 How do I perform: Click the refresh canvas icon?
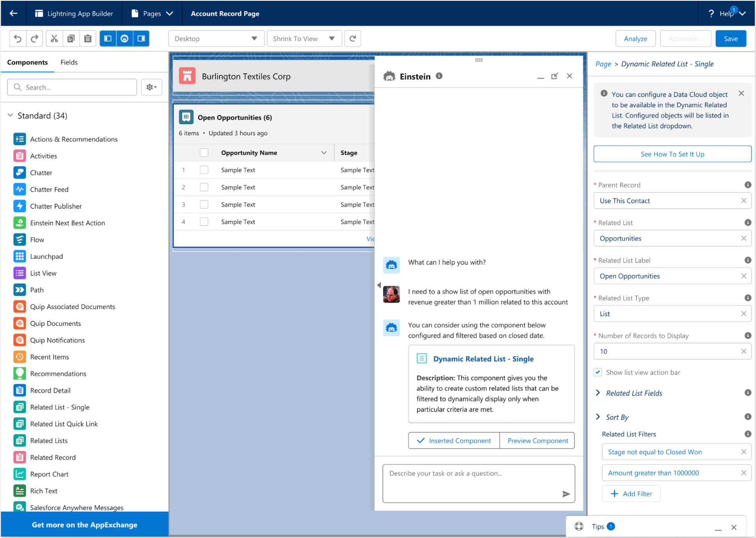[353, 39]
